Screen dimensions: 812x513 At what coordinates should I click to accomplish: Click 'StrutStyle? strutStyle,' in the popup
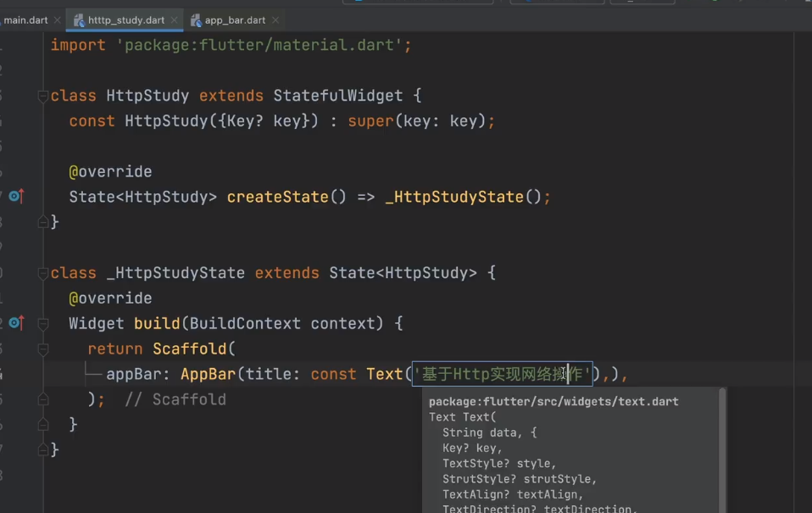[520, 479]
